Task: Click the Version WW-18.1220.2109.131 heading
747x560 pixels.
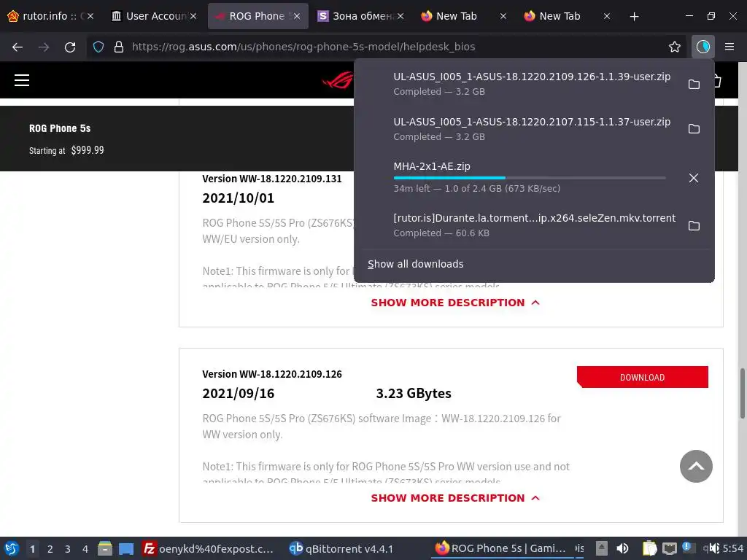Action: pyautogui.click(x=271, y=179)
